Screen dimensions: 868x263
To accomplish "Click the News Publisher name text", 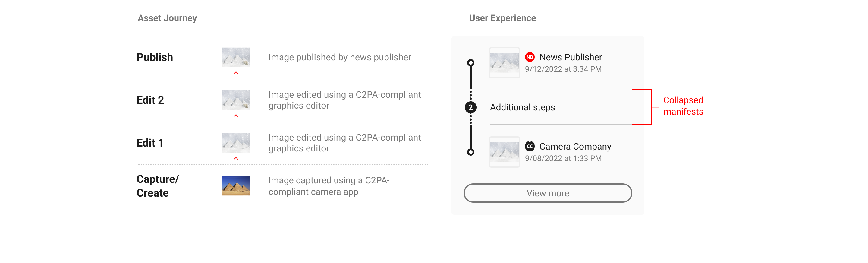I will click(571, 57).
